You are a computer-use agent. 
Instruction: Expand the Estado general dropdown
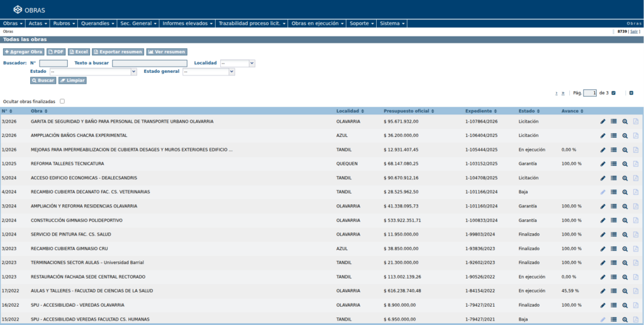tap(209, 72)
